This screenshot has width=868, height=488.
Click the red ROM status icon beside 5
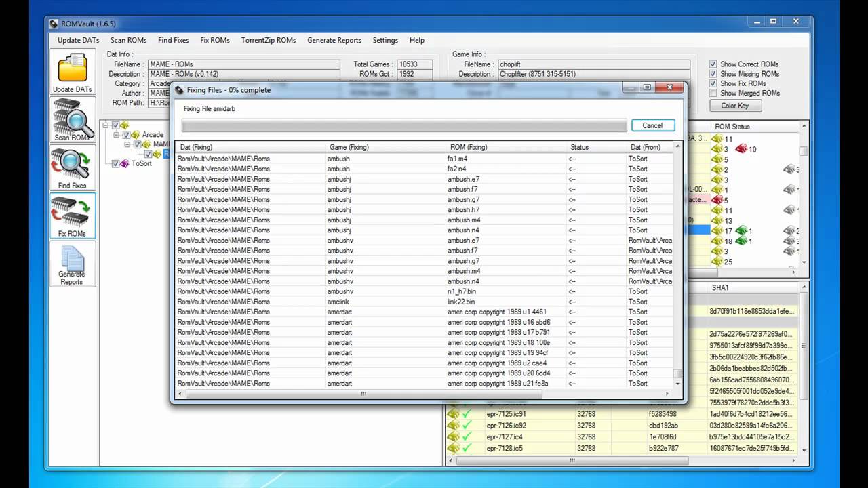pos(717,200)
